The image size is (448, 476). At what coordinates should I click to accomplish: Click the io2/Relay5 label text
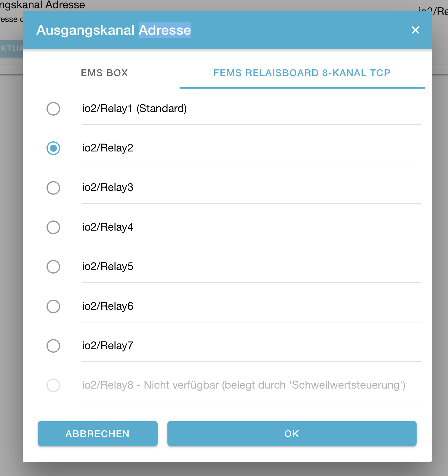coord(108,266)
